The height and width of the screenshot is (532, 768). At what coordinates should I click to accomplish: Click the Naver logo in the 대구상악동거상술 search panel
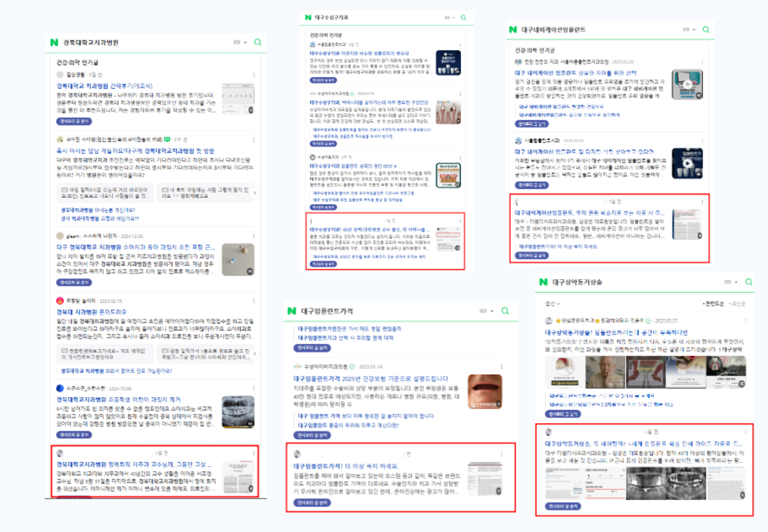(x=543, y=282)
